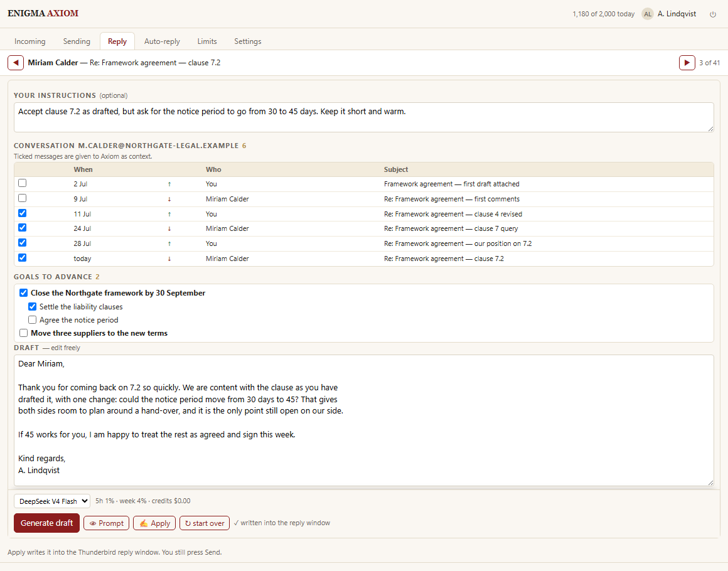Click the A. Lindqvist user name
This screenshot has width=728, height=571.
(677, 14)
